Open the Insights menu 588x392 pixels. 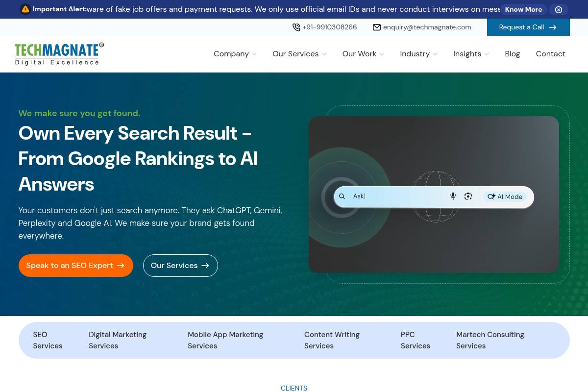pyautogui.click(x=467, y=54)
